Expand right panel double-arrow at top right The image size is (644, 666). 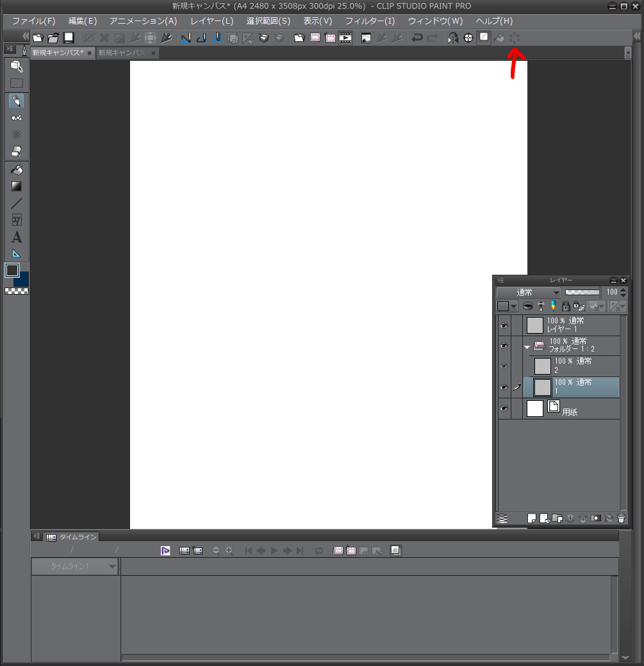pos(637,37)
